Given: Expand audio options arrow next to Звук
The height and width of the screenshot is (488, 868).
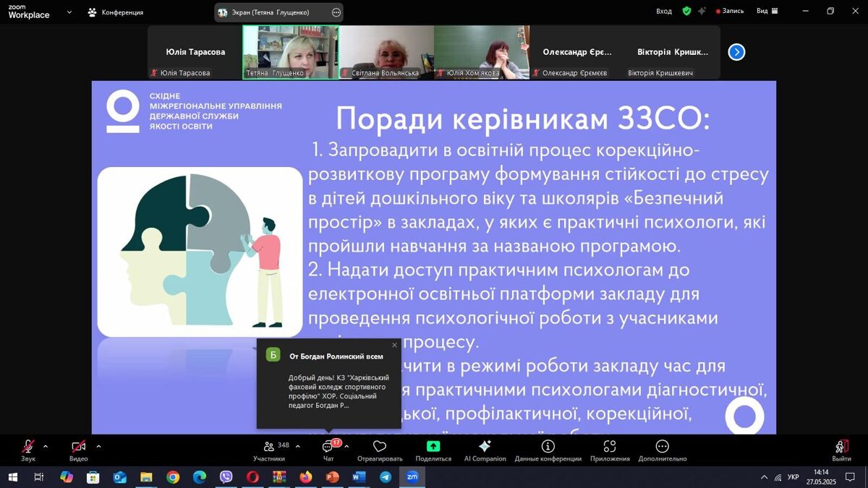Looking at the screenshot, I should click(46, 446).
